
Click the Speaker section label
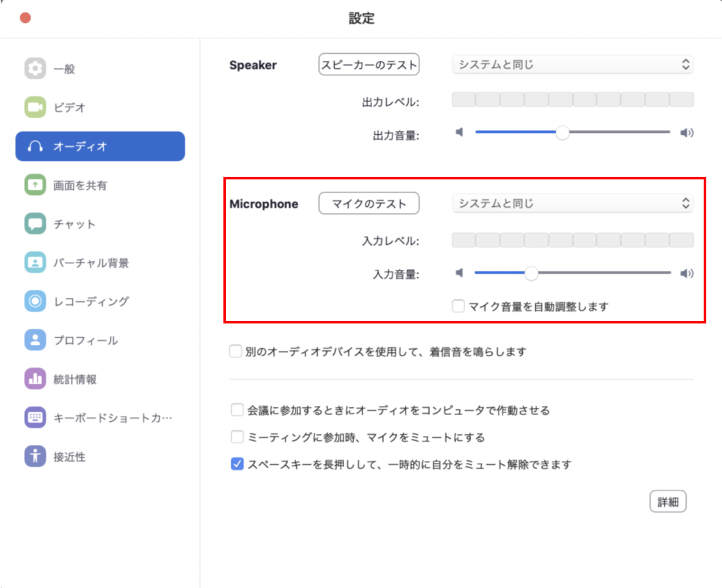tap(253, 65)
